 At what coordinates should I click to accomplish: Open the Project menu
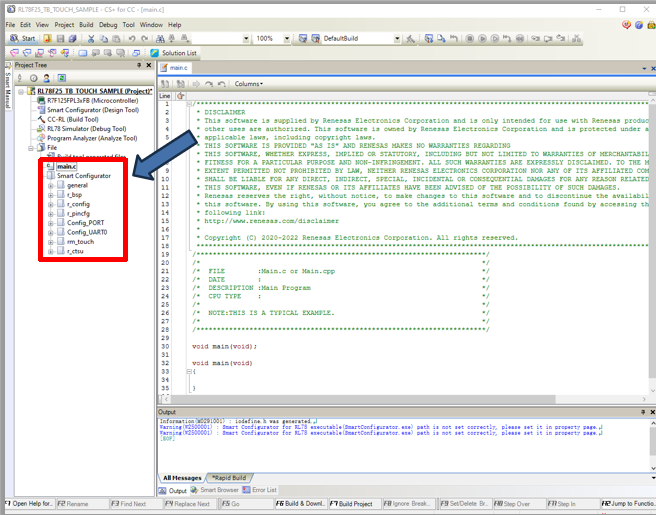point(64,25)
